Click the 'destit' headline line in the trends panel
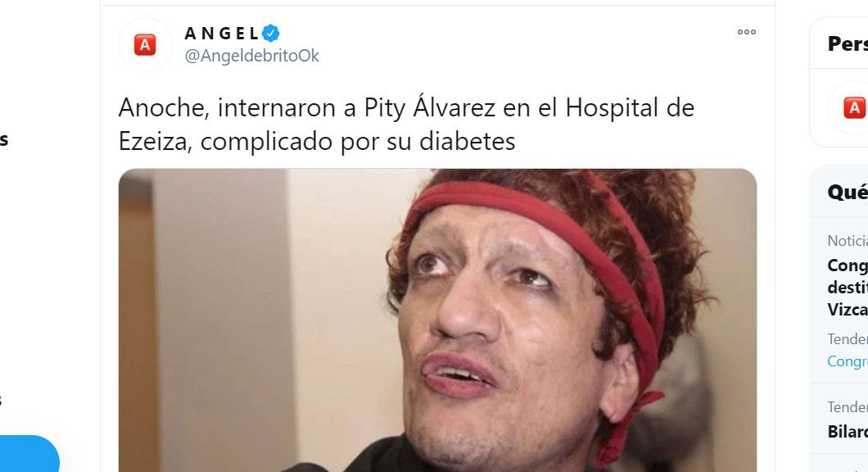The width and height of the screenshot is (868, 472). [848, 287]
